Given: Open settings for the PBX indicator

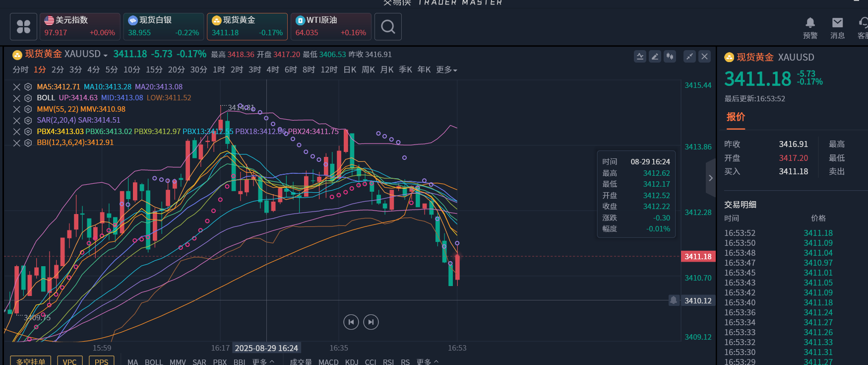Looking at the screenshot, I should tap(28, 132).
